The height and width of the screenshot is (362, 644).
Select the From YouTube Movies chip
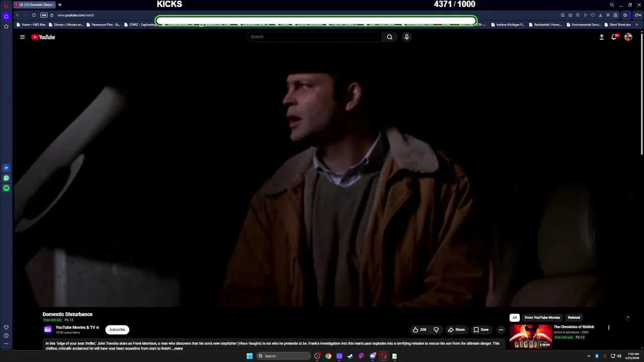(542, 318)
